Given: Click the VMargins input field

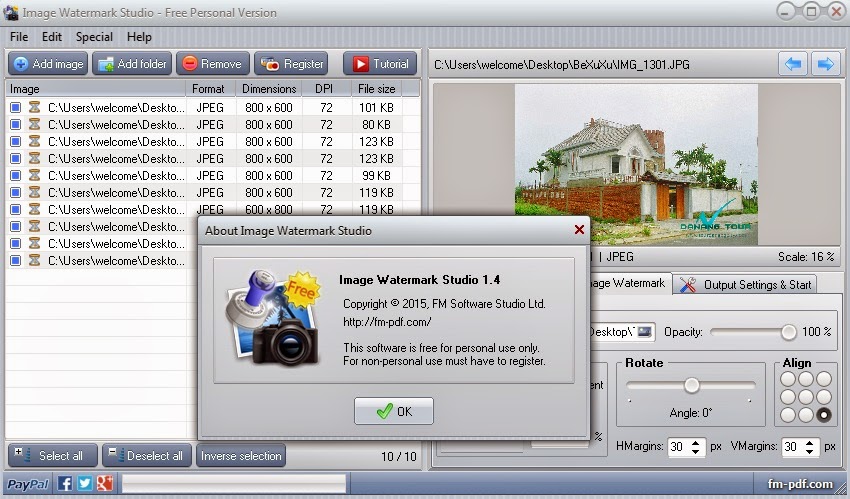Looking at the screenshot, I should point(793,447).
